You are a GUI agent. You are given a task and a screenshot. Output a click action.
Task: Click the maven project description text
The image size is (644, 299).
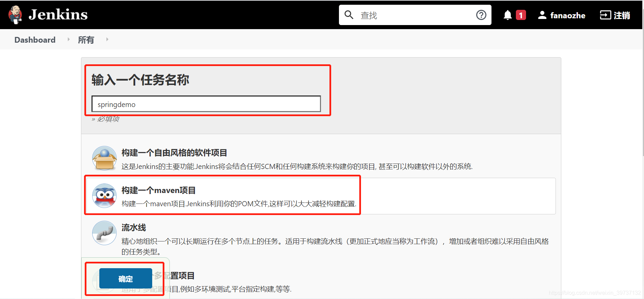[x=239, y=204]
